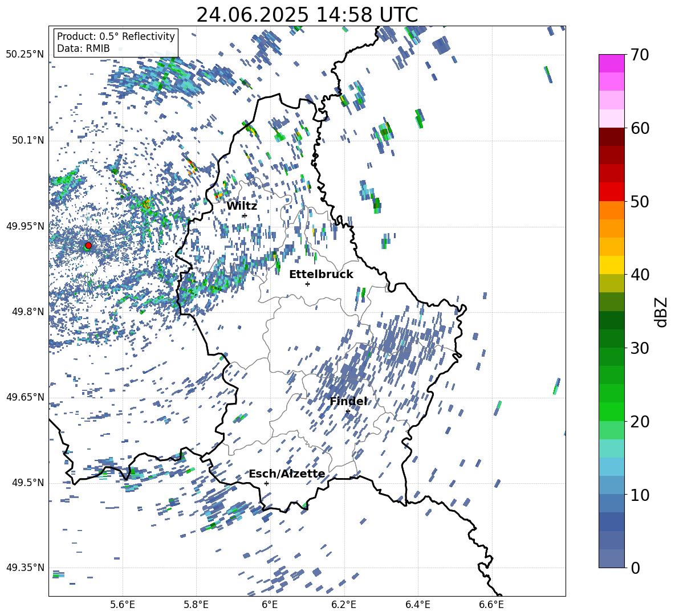
Task: Click the 6.2°E longitude label
Action: point(344,605)
